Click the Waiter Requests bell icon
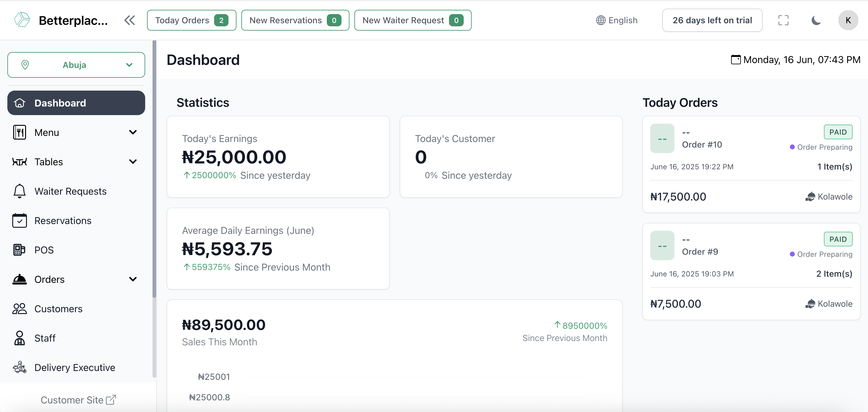 coord(20,191)
